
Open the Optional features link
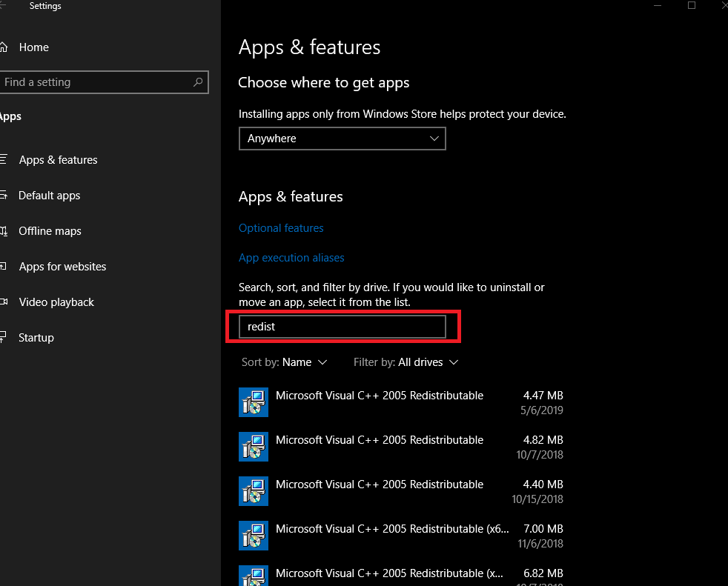[281, 228]
